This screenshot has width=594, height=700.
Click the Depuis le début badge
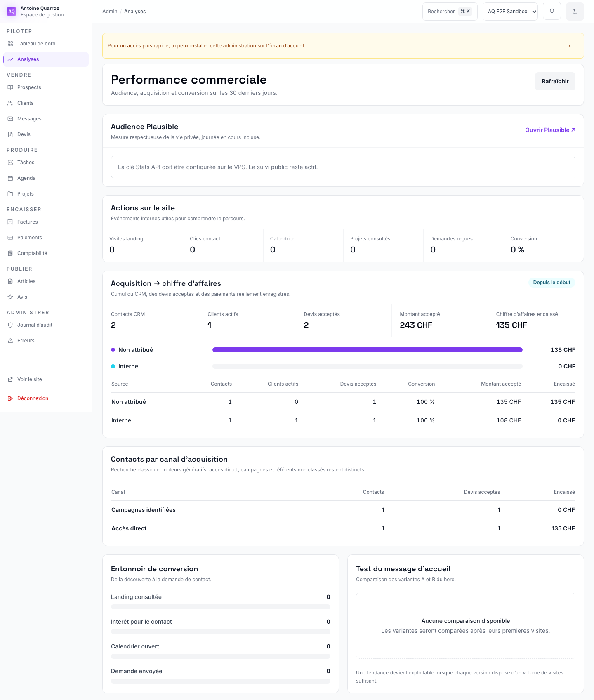pyautogui.click(x=552, y=283)
